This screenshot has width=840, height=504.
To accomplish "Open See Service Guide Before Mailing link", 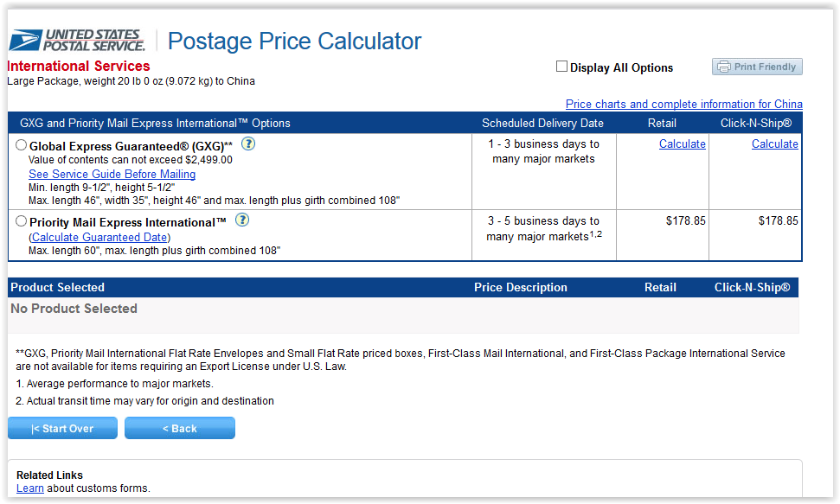I will click(x=112, y=175).
